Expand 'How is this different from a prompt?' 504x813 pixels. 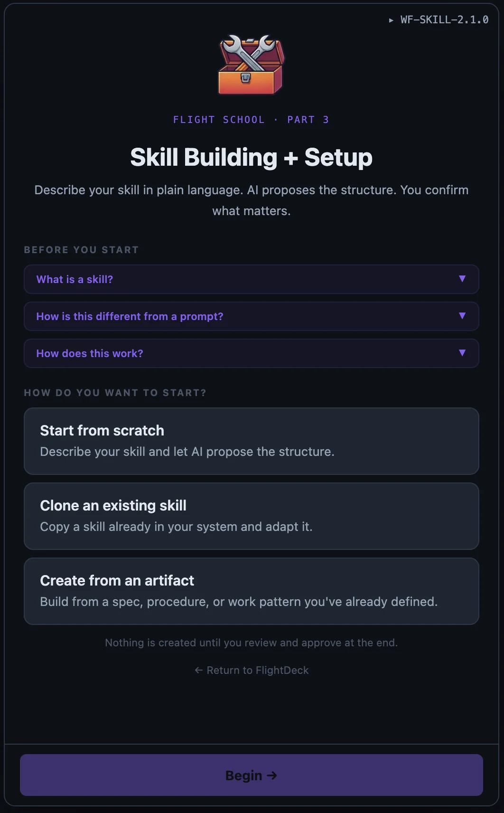pyautogui.click(x=252, y=316)
